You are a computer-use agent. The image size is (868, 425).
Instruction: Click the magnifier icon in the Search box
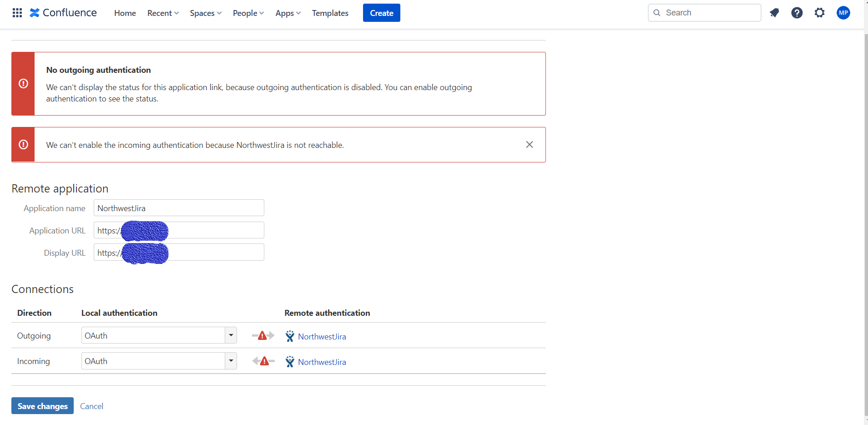(657, 13)
